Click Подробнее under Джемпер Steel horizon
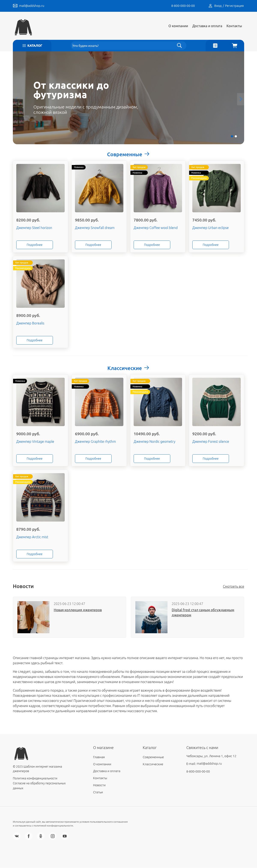The width and height of the screenshot is (257, 868). click(x=34, y=245)
